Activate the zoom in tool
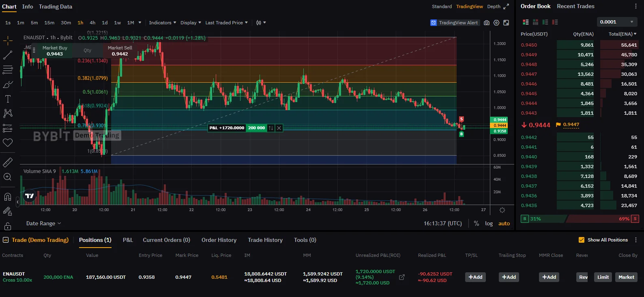The width and height of the screenshot is (644, 297). [8, 177]
